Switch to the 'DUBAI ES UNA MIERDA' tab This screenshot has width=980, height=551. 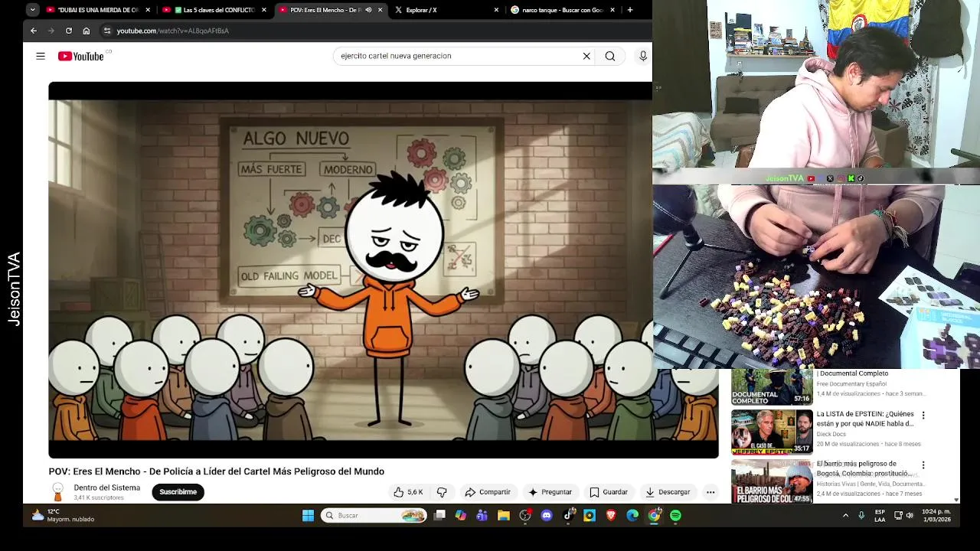(97, 10)
